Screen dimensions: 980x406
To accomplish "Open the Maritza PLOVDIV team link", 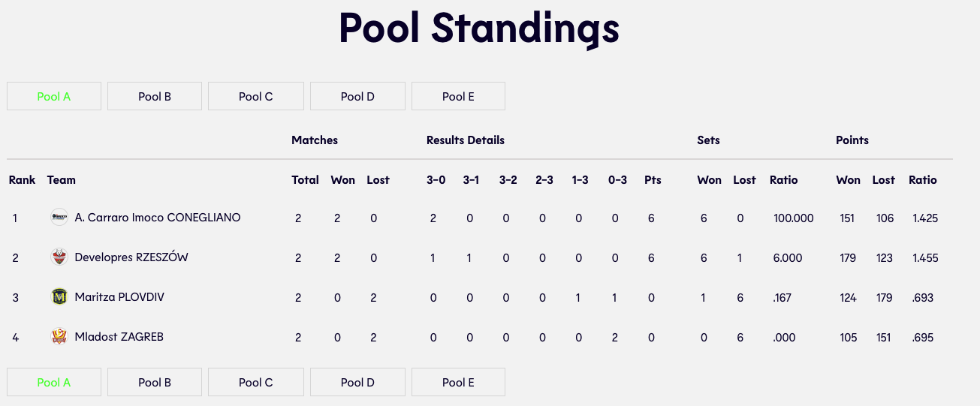I will 119,297.
